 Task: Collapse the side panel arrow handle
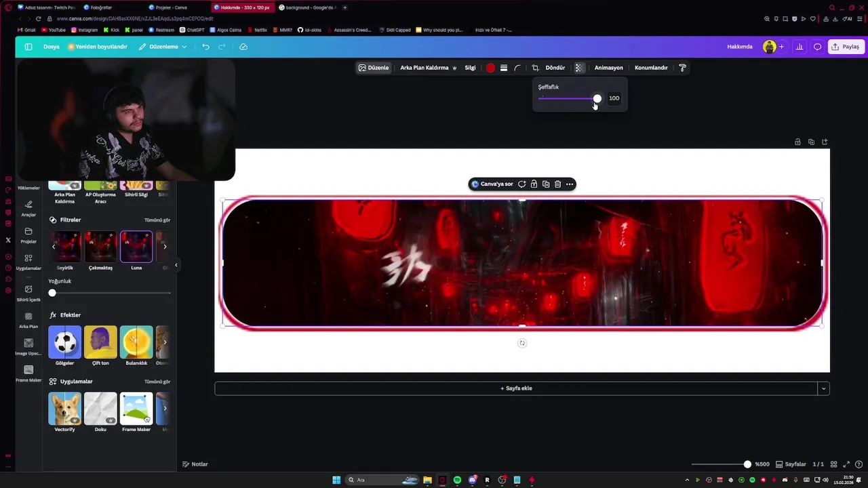pos(176,265)
